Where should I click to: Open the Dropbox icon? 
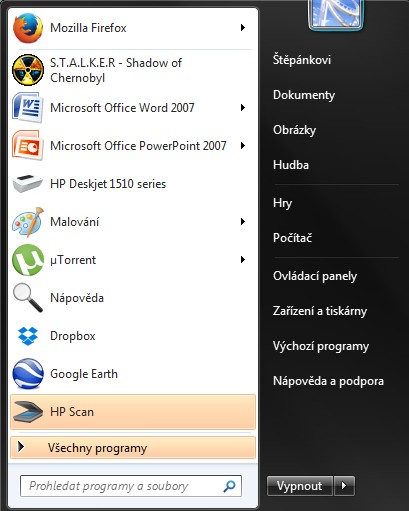click(x=28, y=336)
